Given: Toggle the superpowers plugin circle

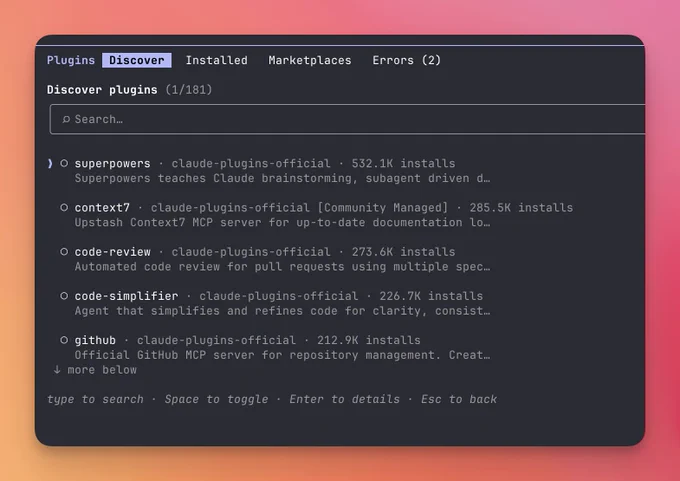Looking at the screenshot, I should pos(64,164).
